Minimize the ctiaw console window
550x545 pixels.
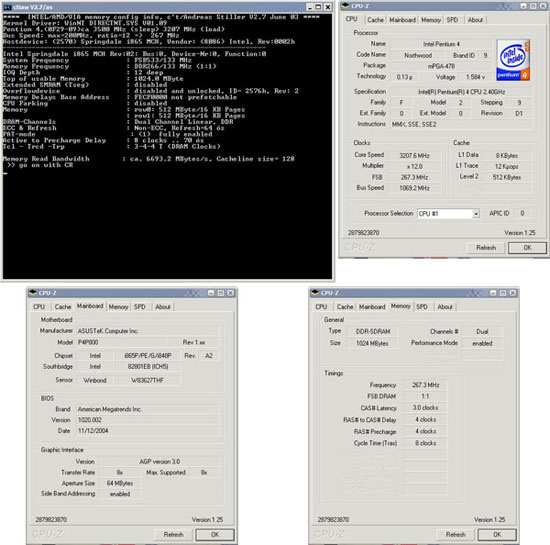(310, 7)
